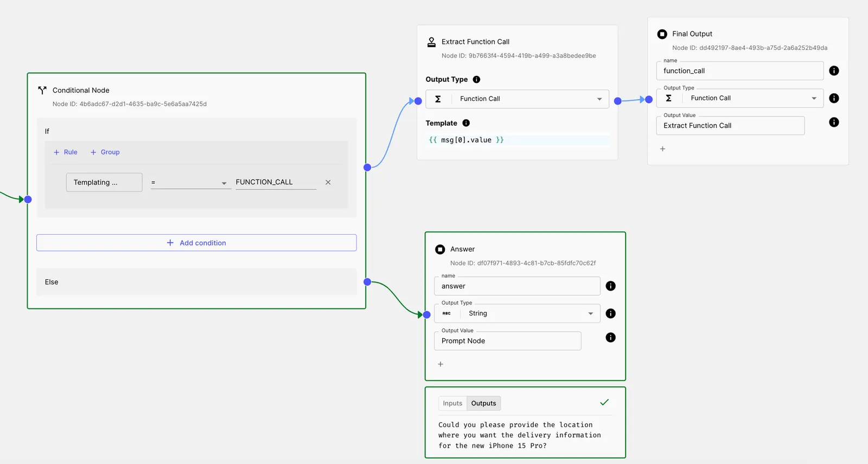The image size is (868, 464).
Task: Add a new Group
Action: pos(105,152)
